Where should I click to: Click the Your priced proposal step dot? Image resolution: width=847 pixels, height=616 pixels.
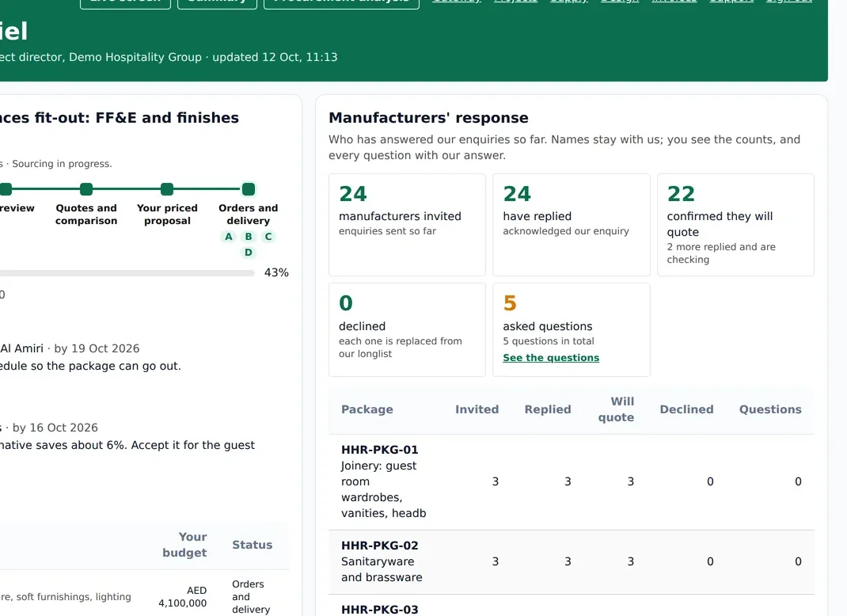point(167,189)
